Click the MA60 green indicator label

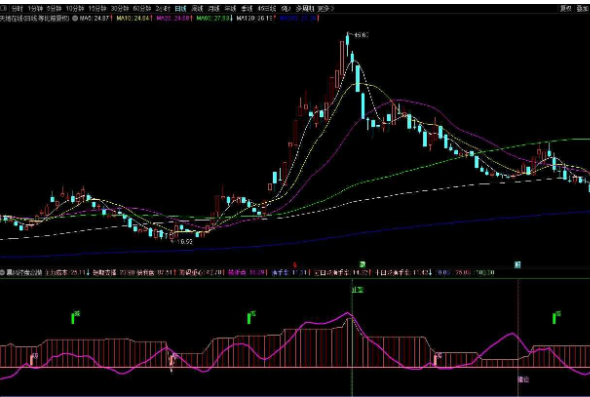coord(213,18)
